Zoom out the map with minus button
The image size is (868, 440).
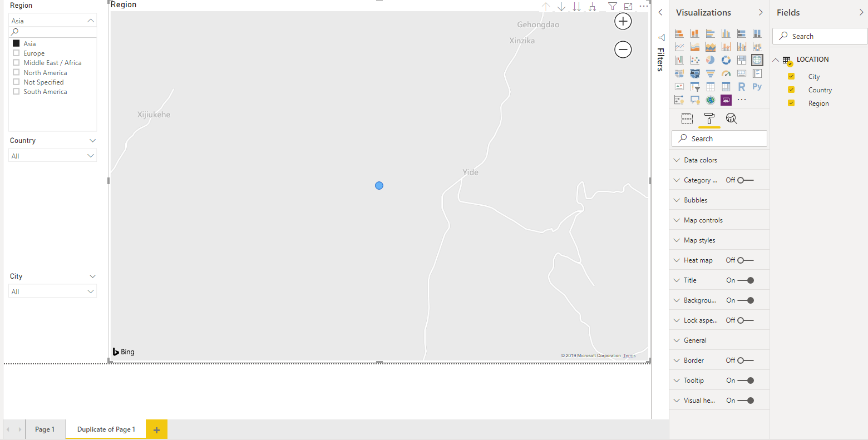pos(623,50)
